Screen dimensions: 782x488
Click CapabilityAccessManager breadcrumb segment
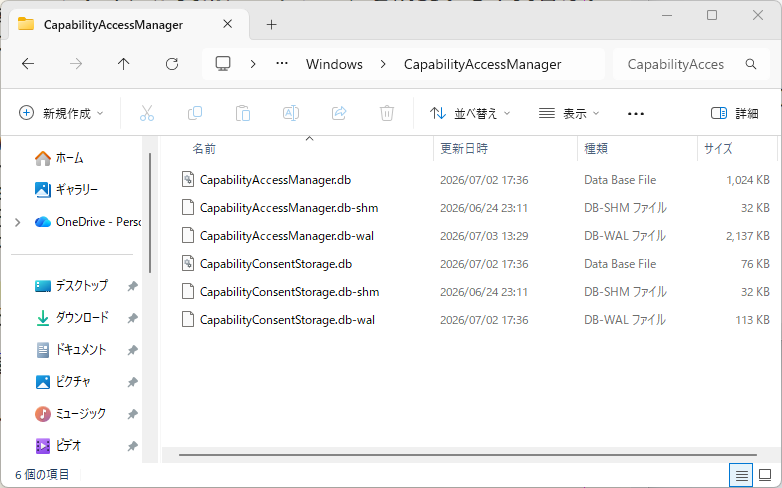pos(482,64)
